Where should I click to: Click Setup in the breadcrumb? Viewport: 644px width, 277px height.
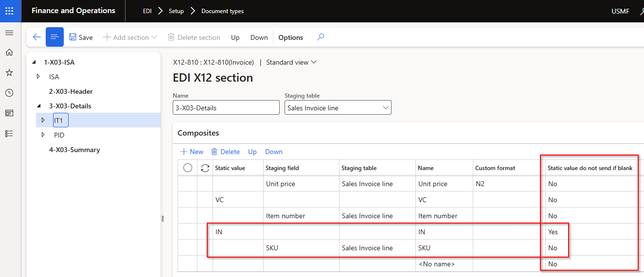(176, 11)
